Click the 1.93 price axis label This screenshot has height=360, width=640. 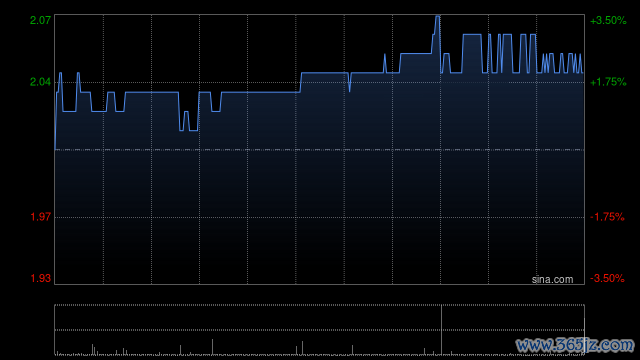[x=40, y=278]
